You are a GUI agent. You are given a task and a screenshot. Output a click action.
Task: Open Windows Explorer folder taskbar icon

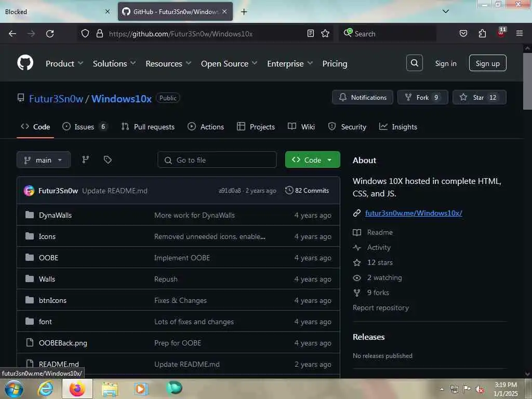pyautogui.click(x=110, y=389)
